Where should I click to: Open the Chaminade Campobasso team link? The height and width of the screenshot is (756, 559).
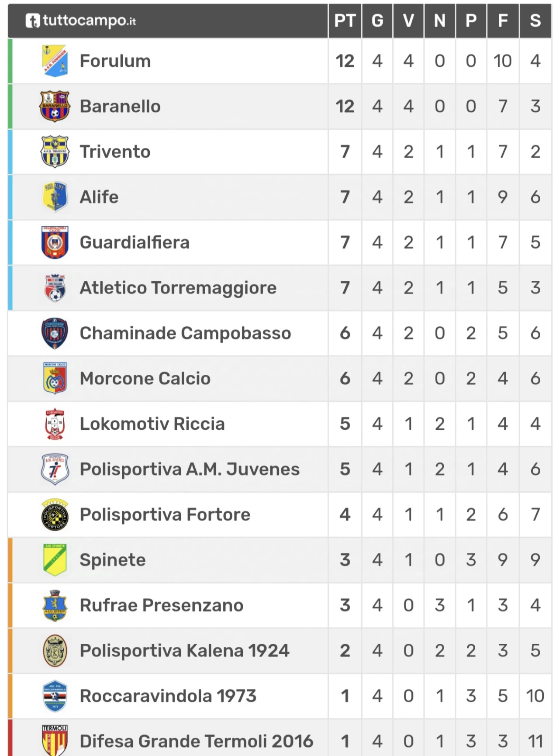(x=185, y=333)
